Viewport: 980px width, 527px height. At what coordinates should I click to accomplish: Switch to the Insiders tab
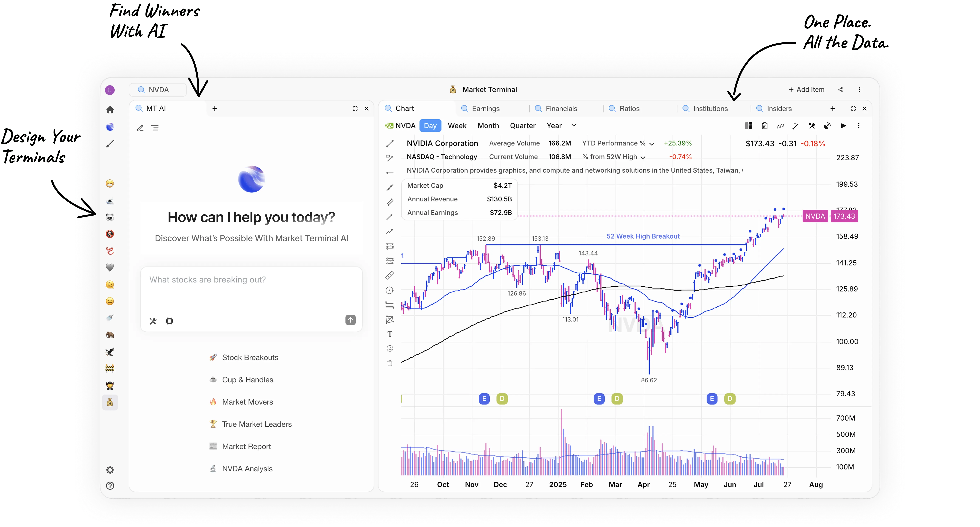click(779, 108)
